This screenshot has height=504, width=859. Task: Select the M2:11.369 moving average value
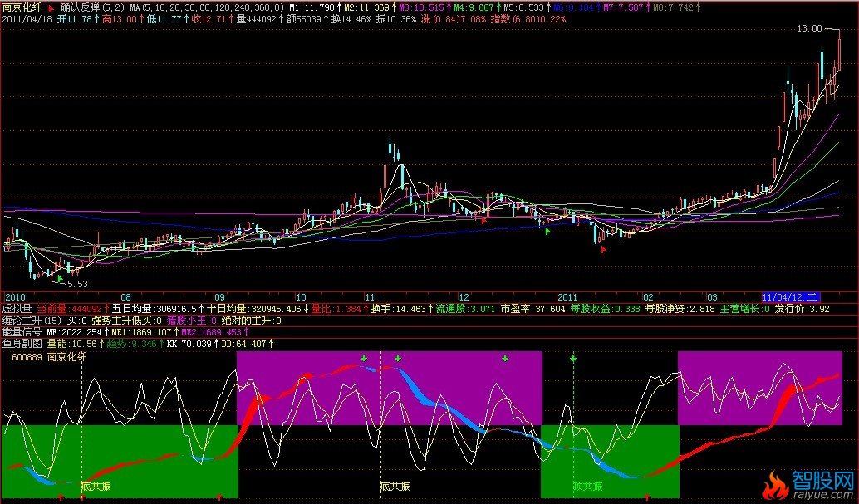pyautogui.click(x=366, y=7)
